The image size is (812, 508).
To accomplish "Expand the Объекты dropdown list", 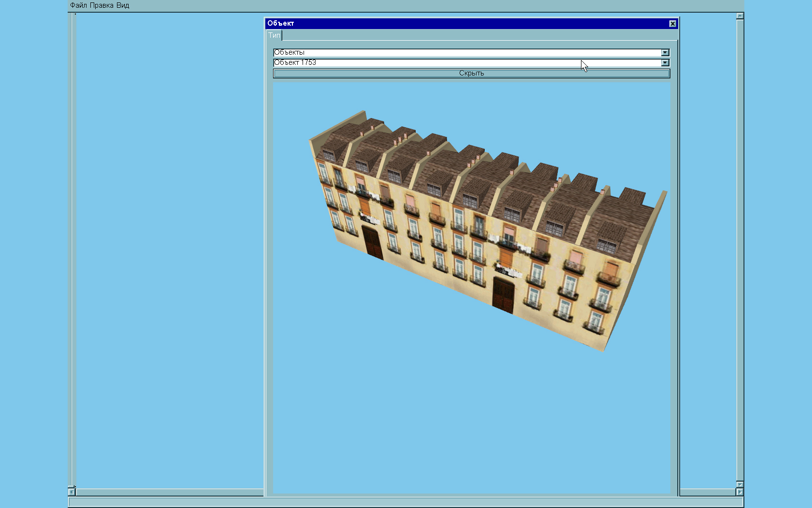I will pos(665,52).
